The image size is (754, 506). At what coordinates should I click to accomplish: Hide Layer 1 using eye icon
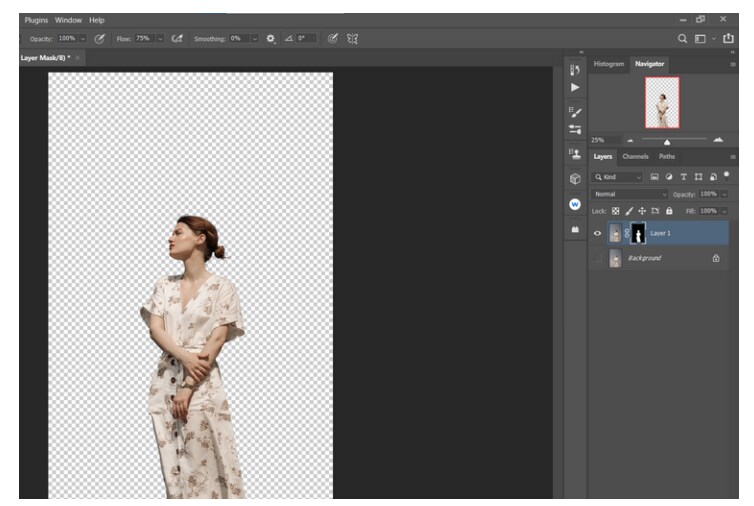(x=597, y=233)
